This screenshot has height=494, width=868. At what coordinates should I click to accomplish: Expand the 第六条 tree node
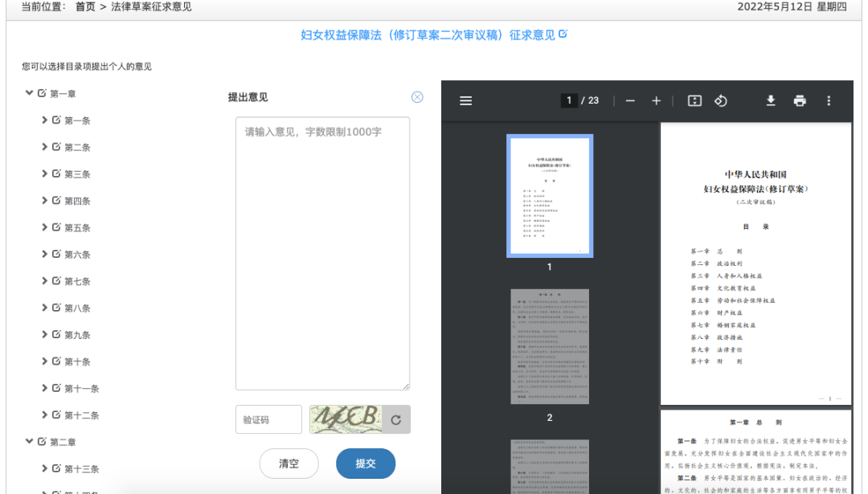click(44, 254)
